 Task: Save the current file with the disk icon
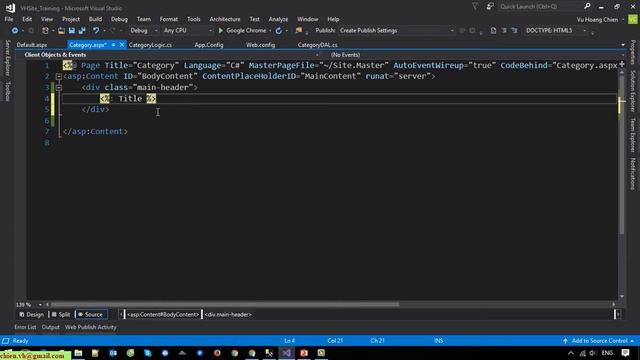coord(72,31)
